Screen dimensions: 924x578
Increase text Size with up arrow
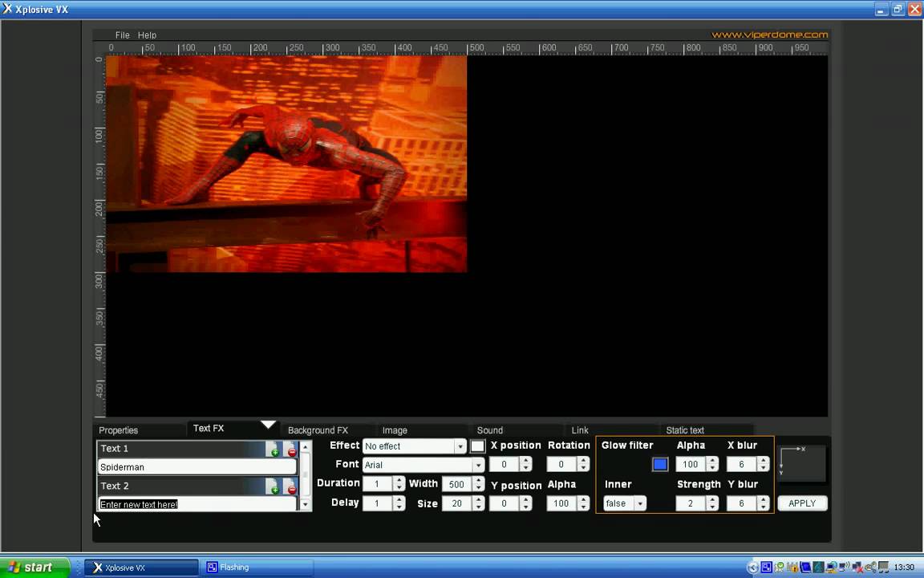point(478,499)
